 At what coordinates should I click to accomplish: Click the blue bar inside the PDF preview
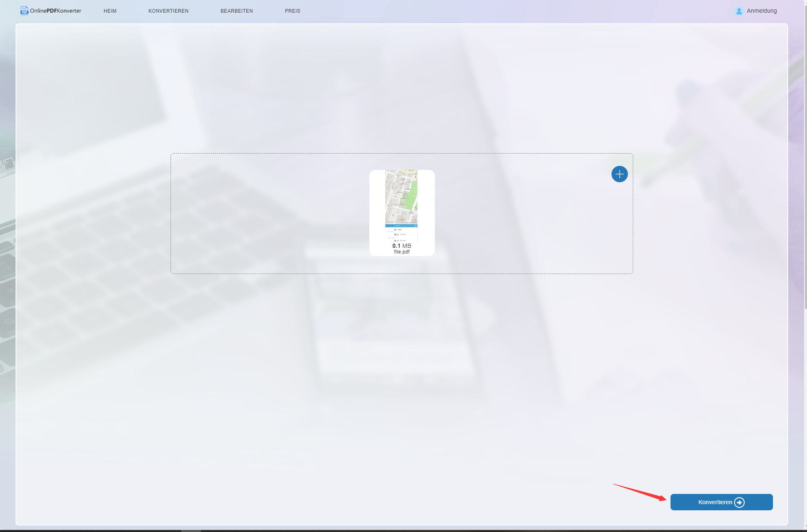401,226
